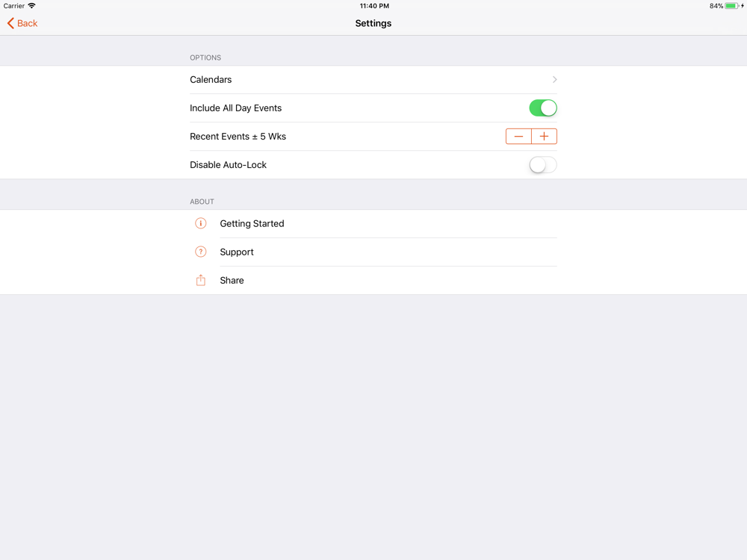Select the Getting Started entry
Screen dimensions: 747x560
point(373,223)
